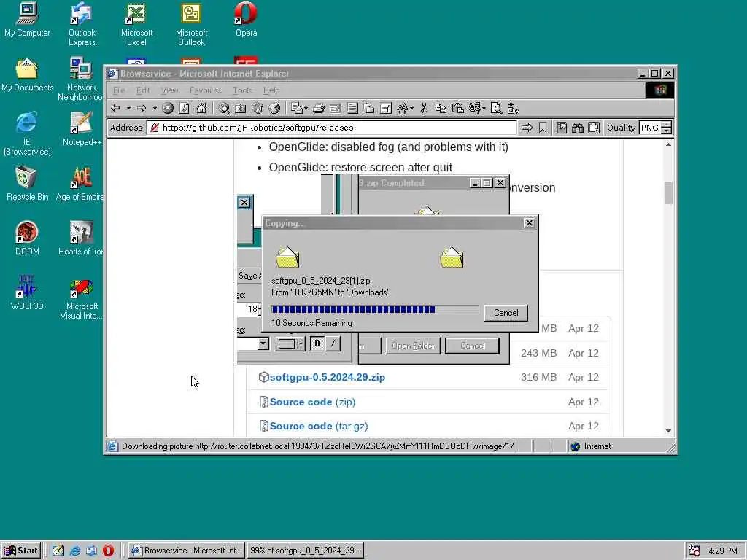The height and width of the screenshot is (560, 747).
Task: Click the taskbar clock showing 4:29 PM
Action: [723, 551]
